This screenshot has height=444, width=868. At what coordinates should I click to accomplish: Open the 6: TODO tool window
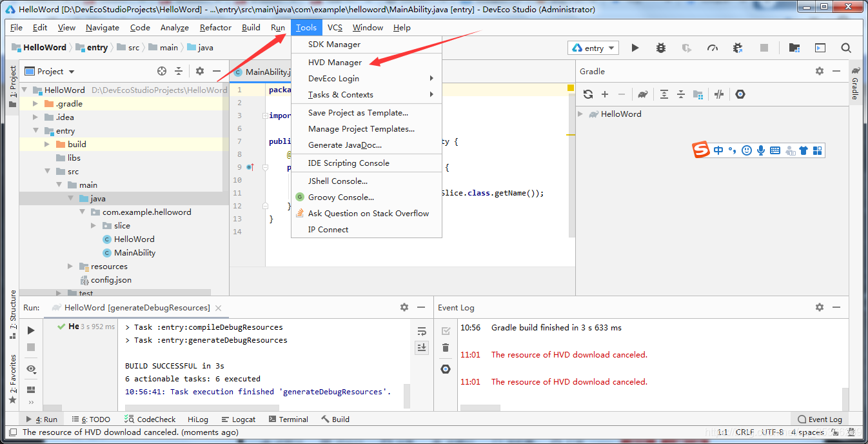point(92,419)
